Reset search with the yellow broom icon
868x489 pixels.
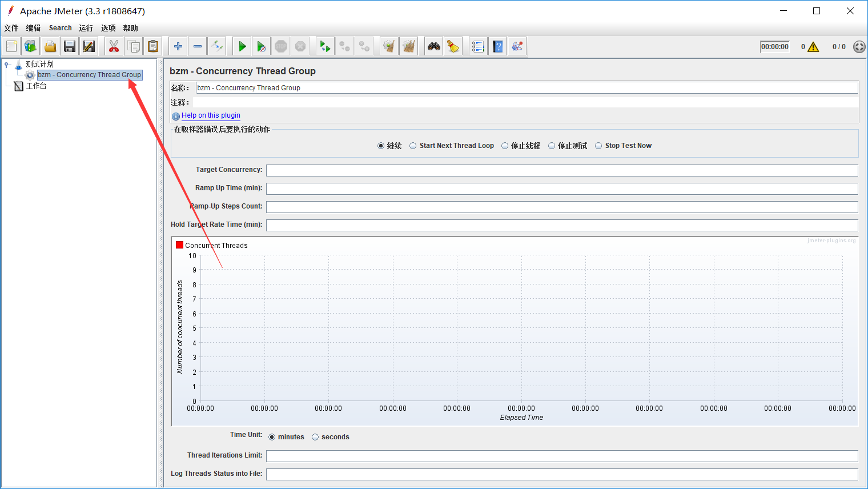coord(453,46)
